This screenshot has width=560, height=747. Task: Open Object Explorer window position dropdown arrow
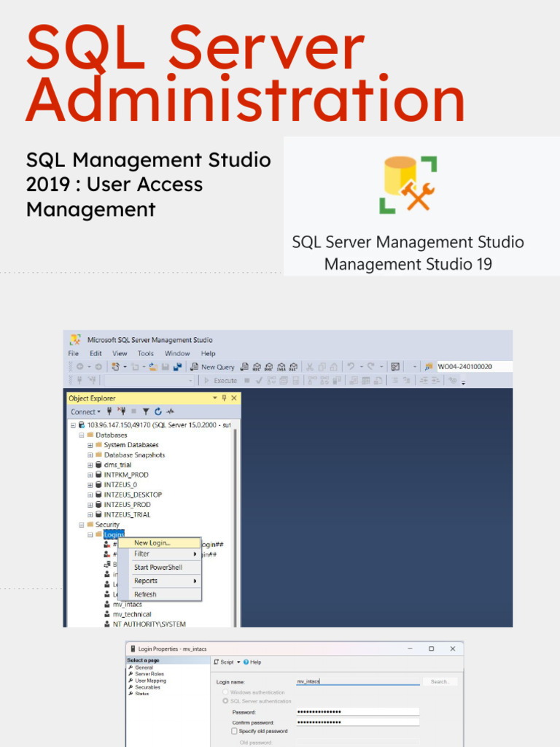[215, 398]
